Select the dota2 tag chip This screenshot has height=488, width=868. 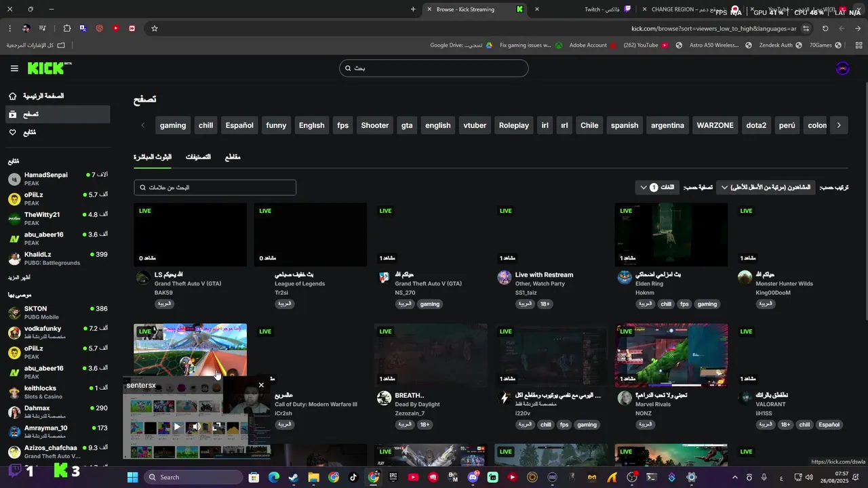coord(756,125)
